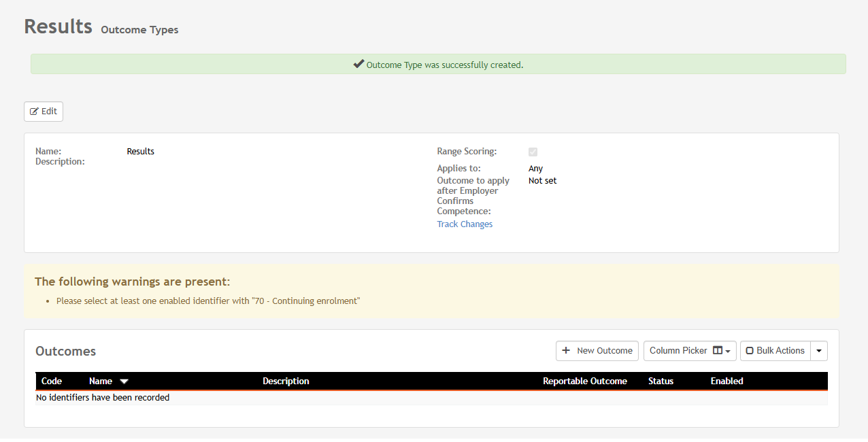
Task: Click the Name sort arrow icon
Action: [x=124, y=381]
